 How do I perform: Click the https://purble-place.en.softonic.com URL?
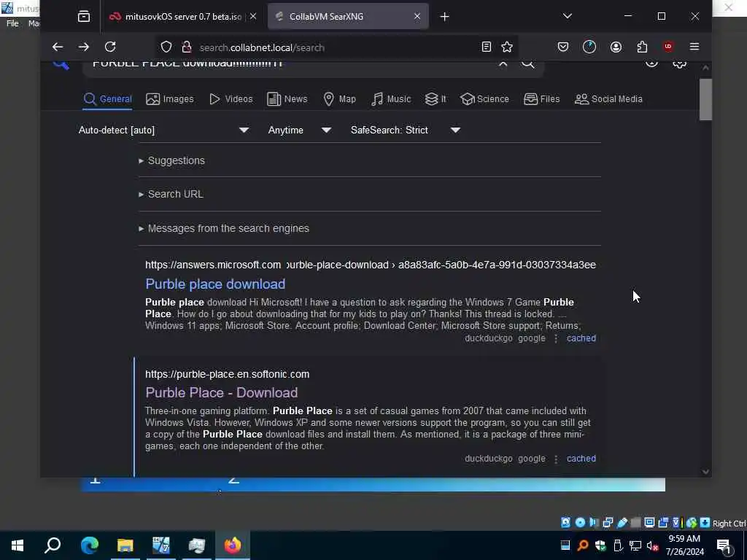point(228,374)
